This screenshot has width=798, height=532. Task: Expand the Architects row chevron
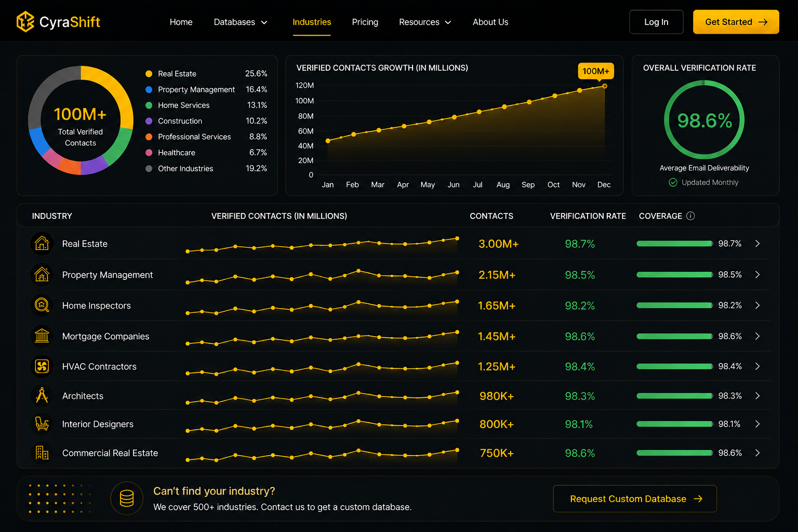(x=757, y=395)
